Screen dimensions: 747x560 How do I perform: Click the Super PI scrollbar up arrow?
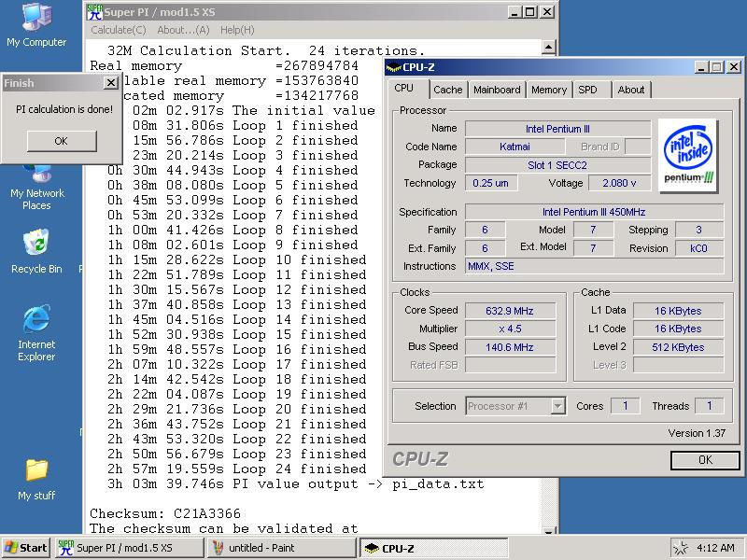(549, 48)
